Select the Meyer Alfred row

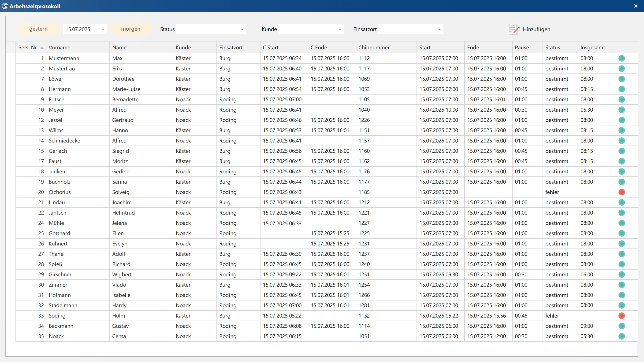click(x=119, y=110)
